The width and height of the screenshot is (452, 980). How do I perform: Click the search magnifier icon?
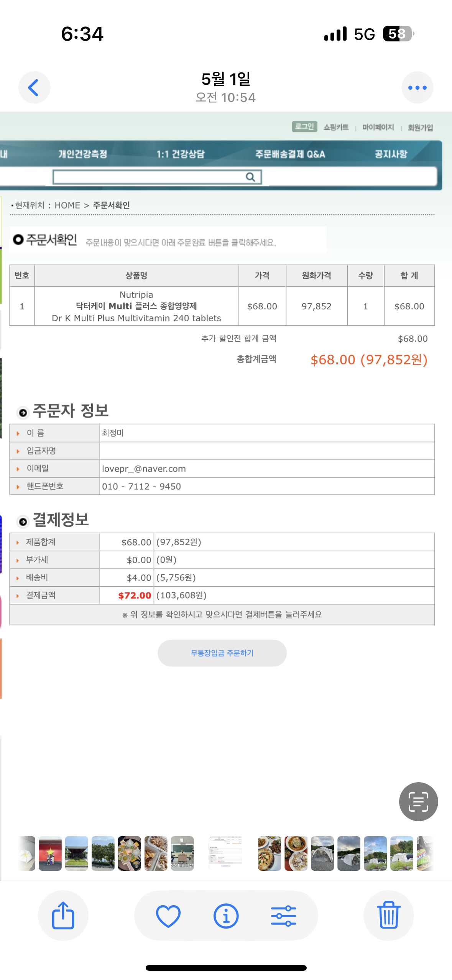coord(250,177)
